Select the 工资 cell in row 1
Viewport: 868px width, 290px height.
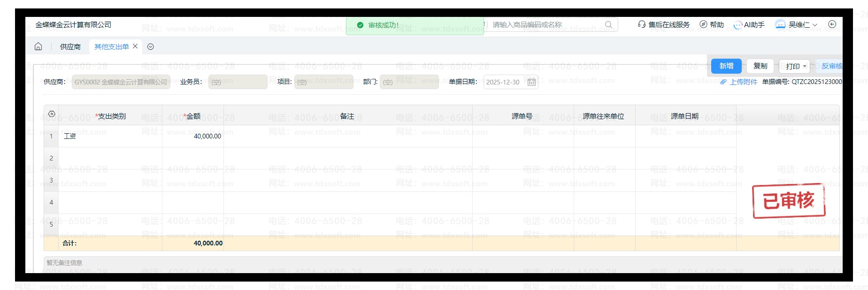(x=110, y=136)
